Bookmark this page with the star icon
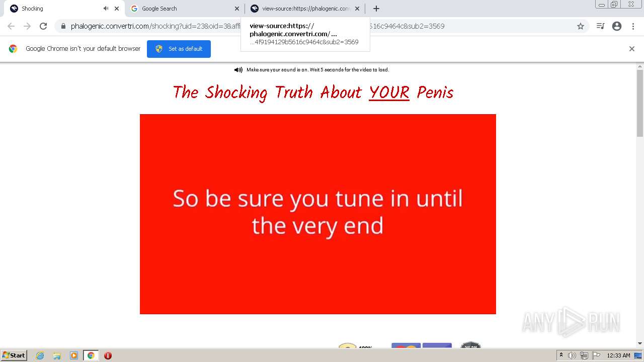Image resolution: width=644 pixels, height=362 pixels. point(581,26)
